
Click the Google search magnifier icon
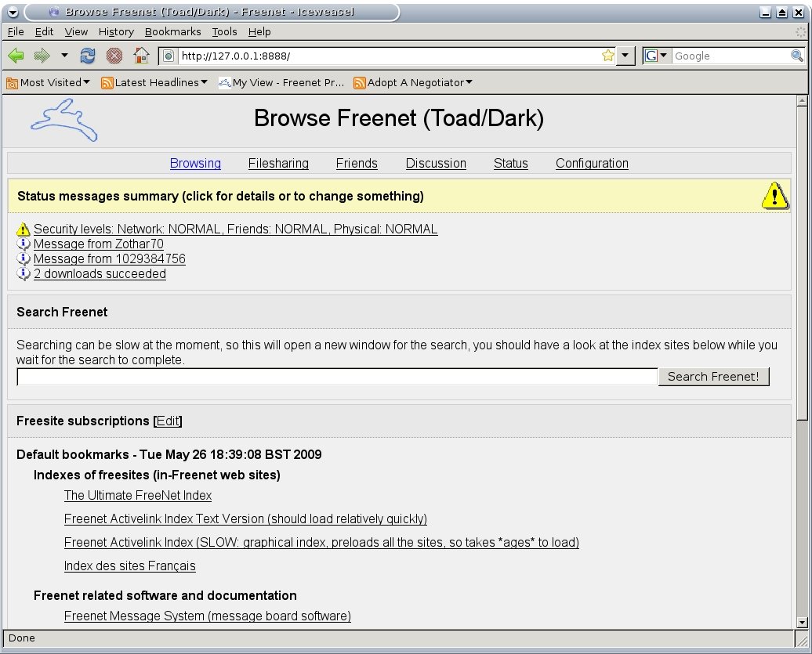(x=798, y=56)
